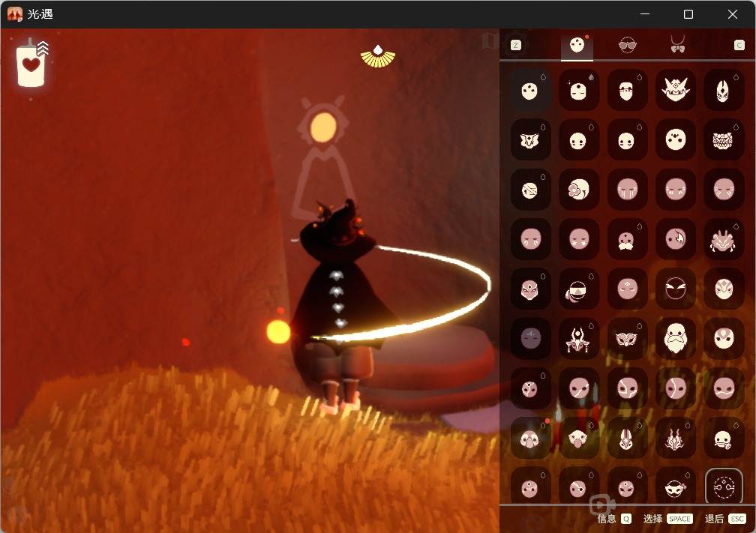Select the mask with a flame mark

[x=676, y=239]
